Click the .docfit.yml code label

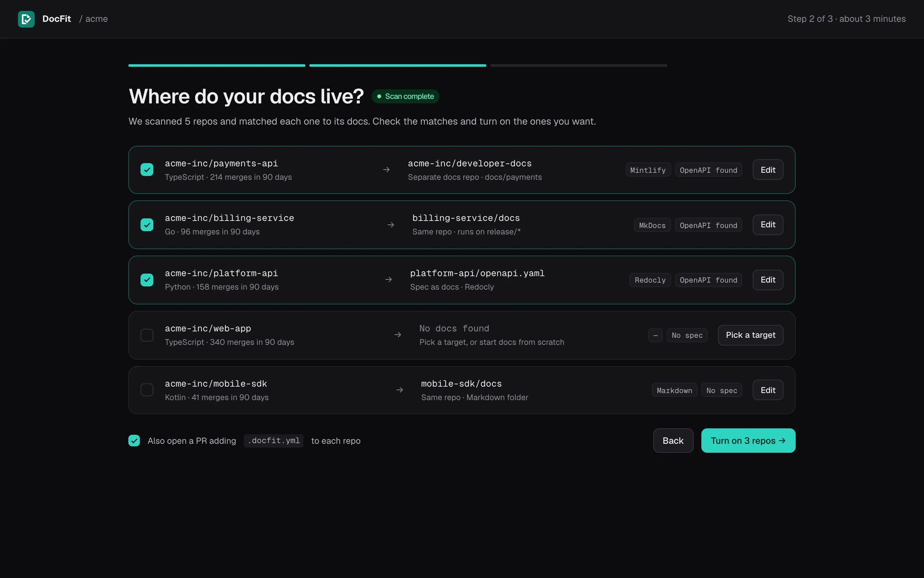coord(274,441)
